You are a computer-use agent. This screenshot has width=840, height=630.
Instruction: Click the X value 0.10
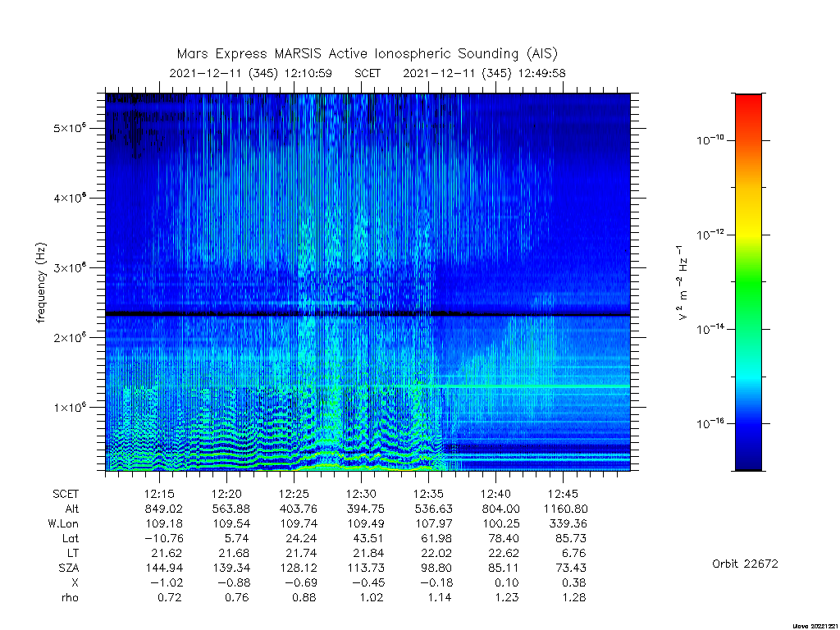click(507, 582)
